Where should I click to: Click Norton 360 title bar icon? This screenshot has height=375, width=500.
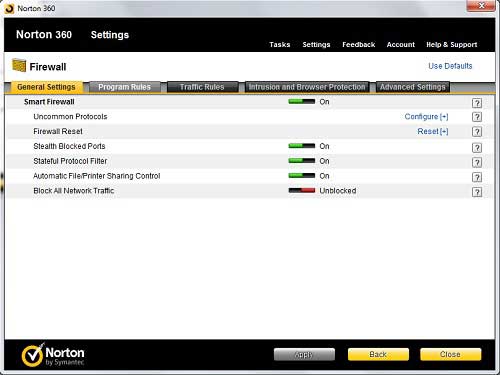point(9,8)
